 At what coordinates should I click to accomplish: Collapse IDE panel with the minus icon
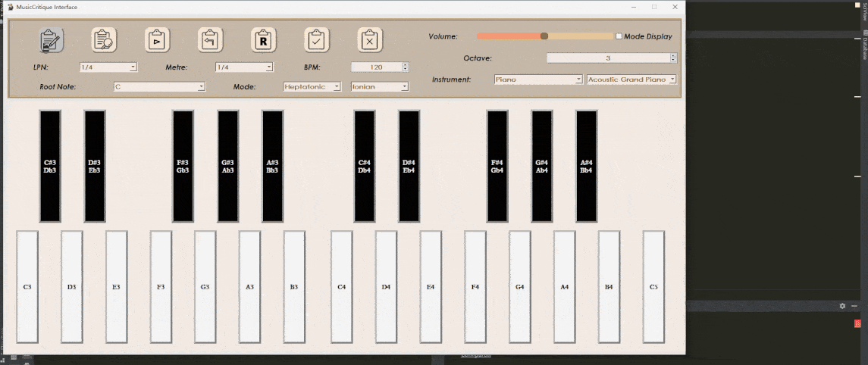point(854,306)
